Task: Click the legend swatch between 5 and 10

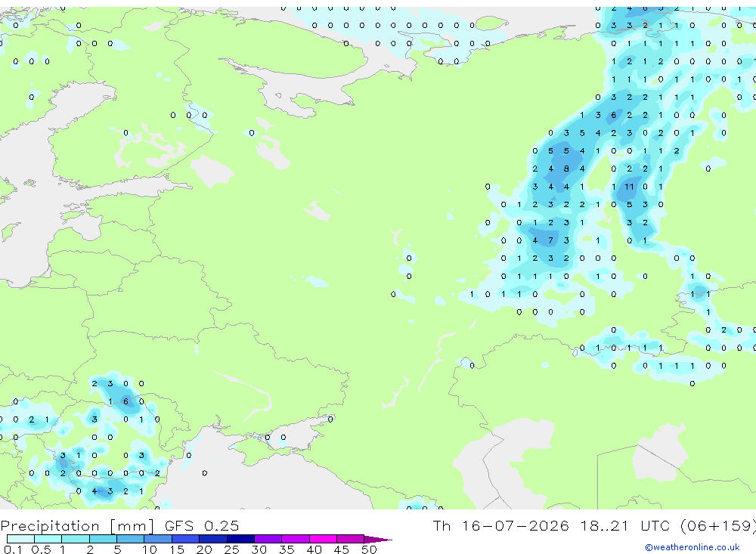Action: (131, 539)
